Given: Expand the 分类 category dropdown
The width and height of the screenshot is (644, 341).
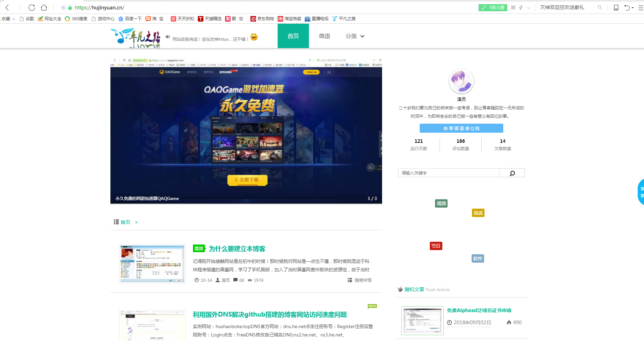Looking at the screenshot, I should pos(355,36).
